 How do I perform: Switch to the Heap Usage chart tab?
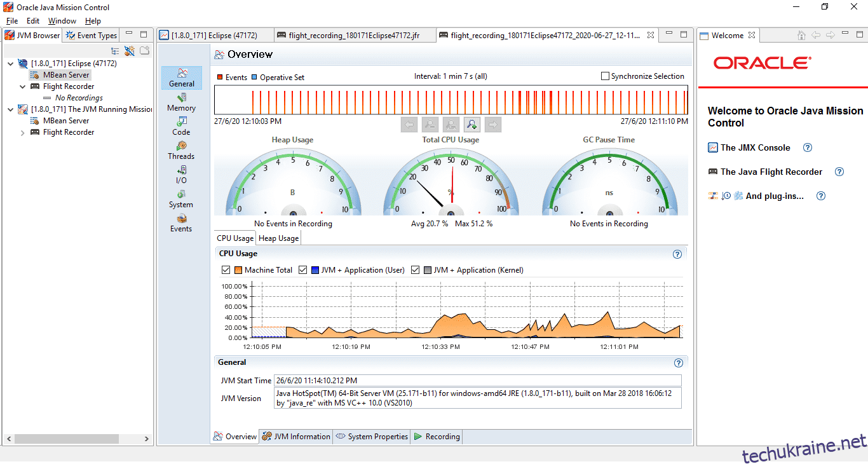(278, 238)
